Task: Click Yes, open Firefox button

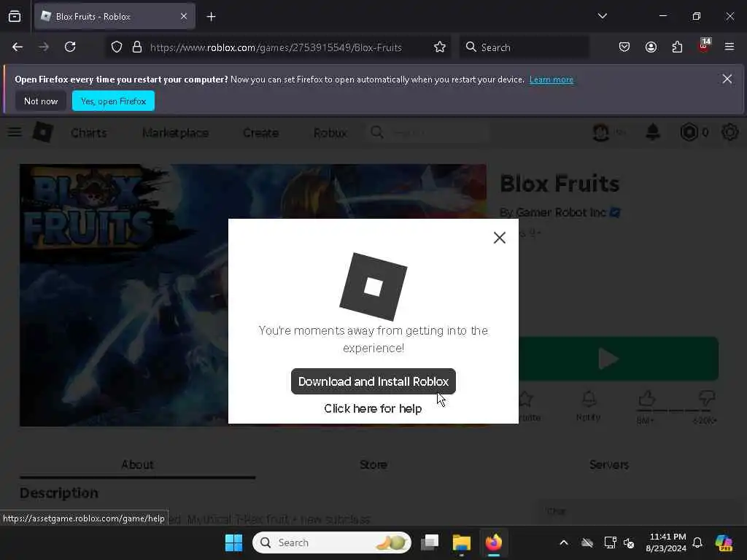Action: [x=113, y=101]
